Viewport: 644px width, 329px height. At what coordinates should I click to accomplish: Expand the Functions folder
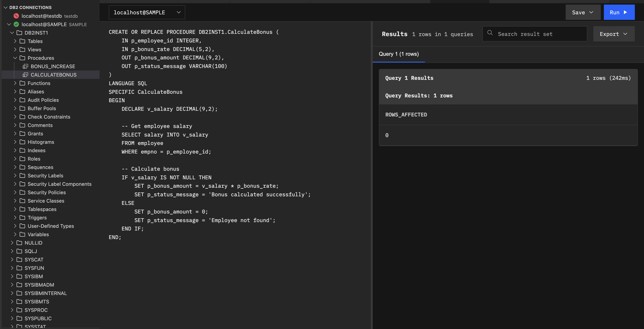point(15,83)
